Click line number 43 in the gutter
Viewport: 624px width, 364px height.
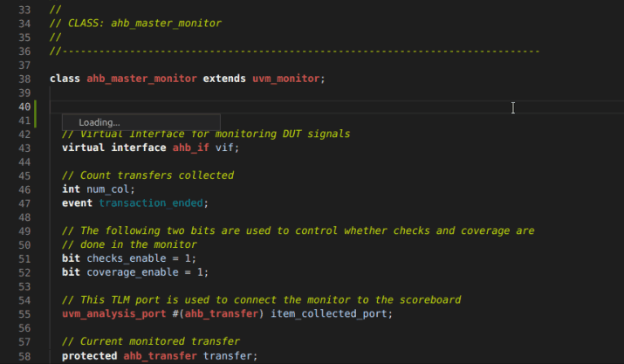(24, 148)
